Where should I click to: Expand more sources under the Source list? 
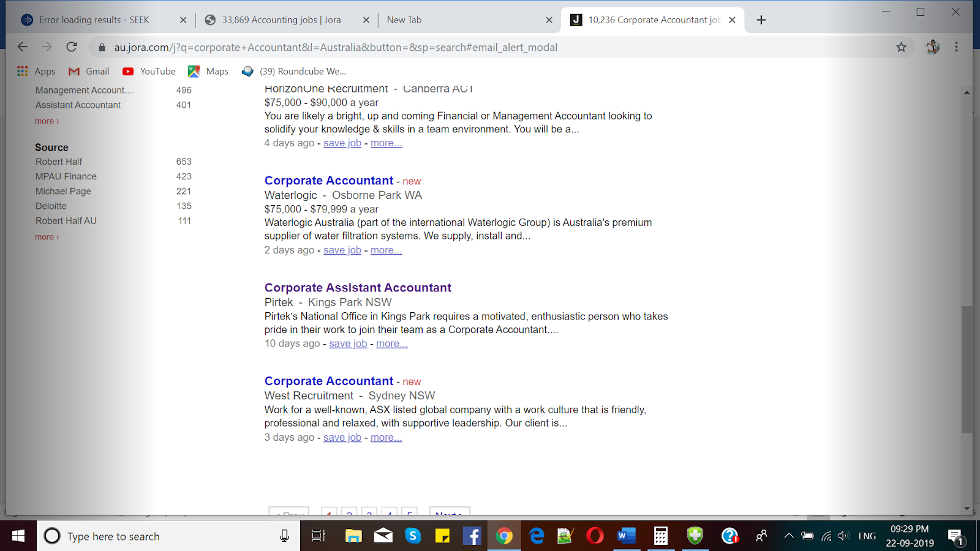pos(47,237)
